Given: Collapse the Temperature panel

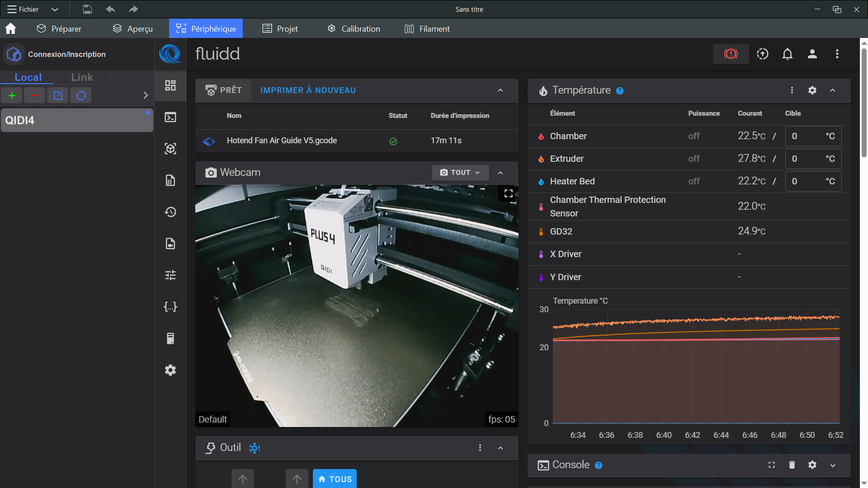Looking at the screenshot, I should pyautogui.click(x=833, y=90).
